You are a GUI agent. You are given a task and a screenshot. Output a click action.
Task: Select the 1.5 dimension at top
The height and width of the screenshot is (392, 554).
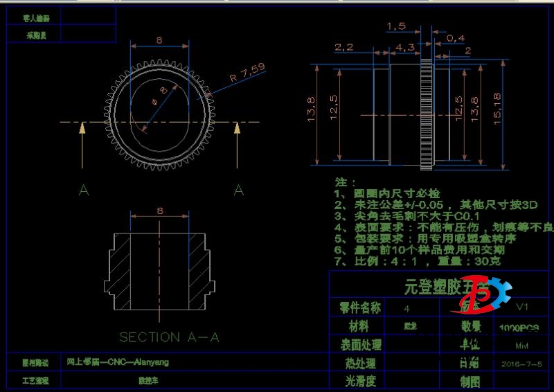tap(395, 26)
